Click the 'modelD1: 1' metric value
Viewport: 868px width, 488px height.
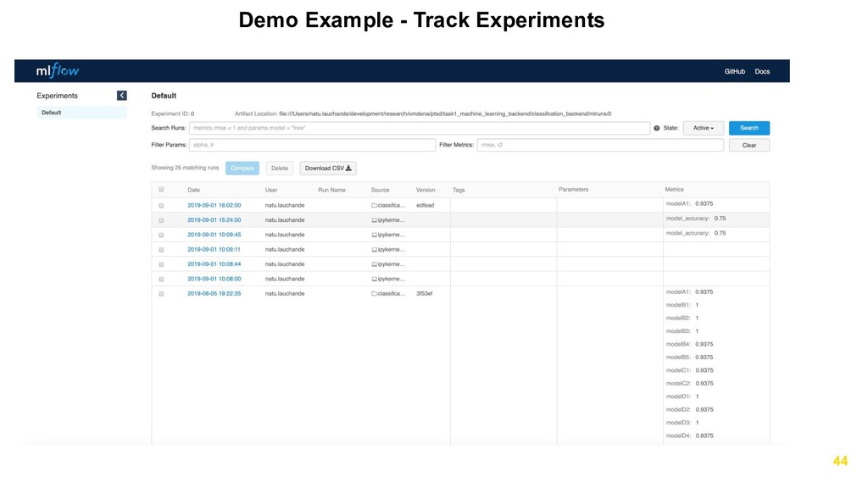682,396
